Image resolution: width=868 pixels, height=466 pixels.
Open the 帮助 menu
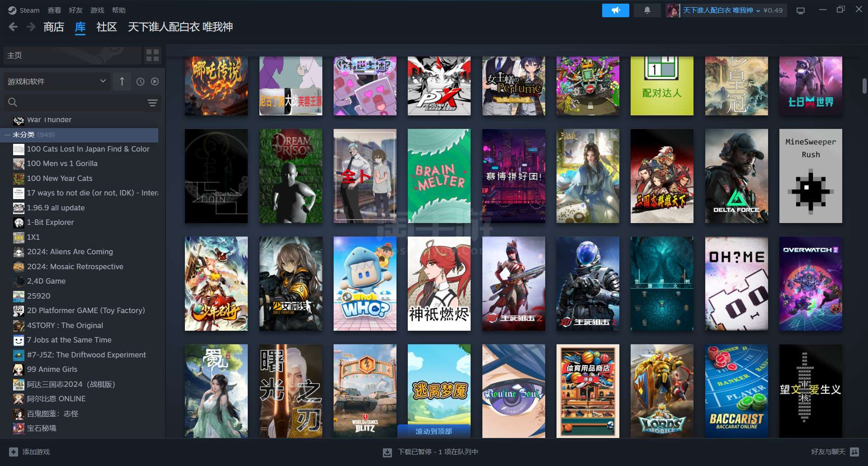118,10
